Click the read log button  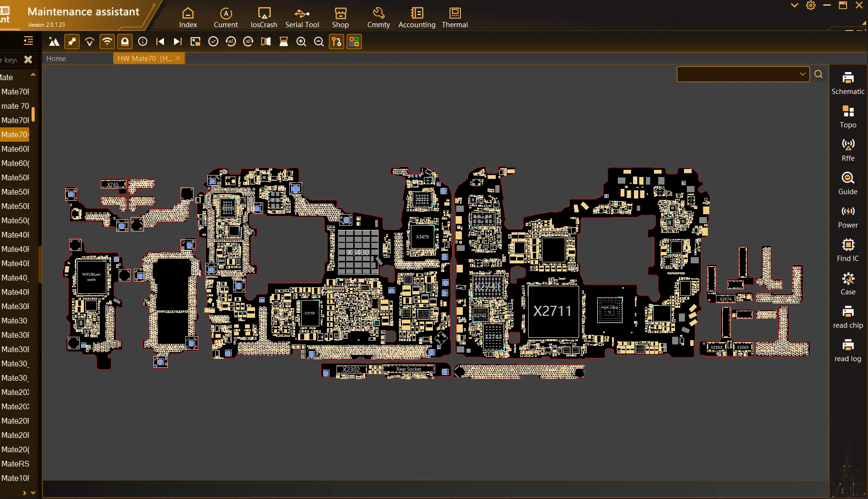click(x=848, y=351)
